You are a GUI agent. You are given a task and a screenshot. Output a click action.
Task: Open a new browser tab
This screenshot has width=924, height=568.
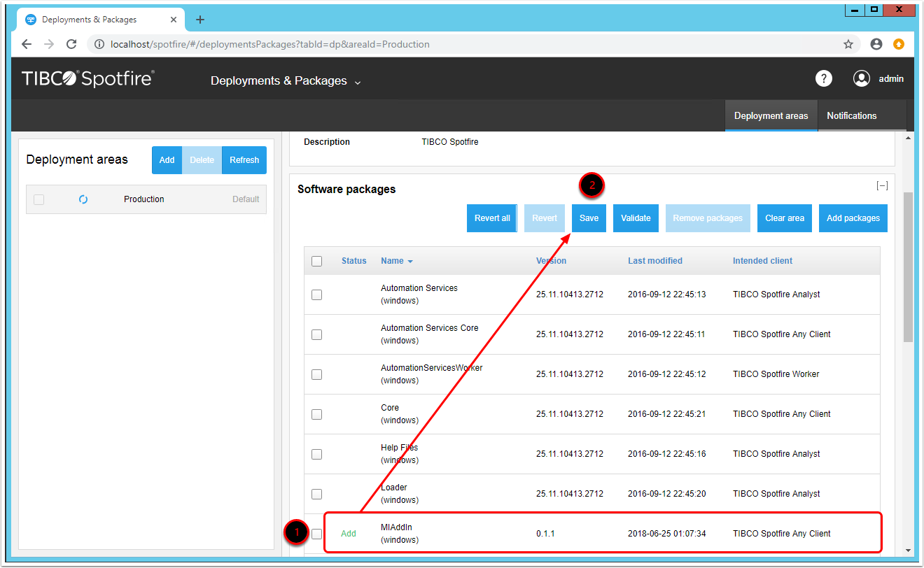click(x=200, y=20)
